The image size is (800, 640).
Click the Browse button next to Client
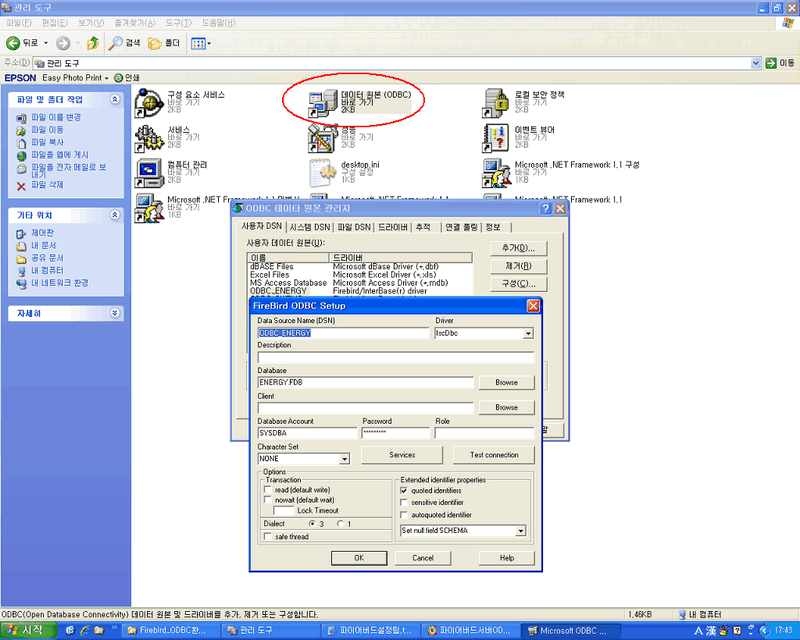click(506, 407)
